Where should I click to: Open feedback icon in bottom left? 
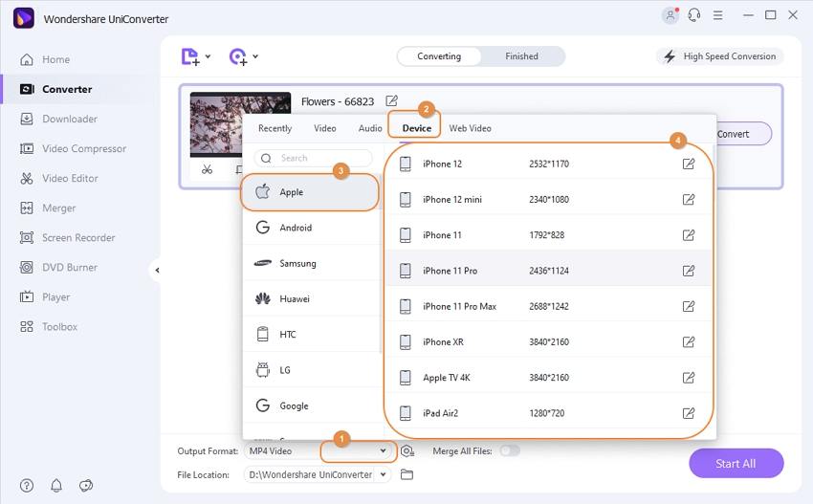[86, 485]
